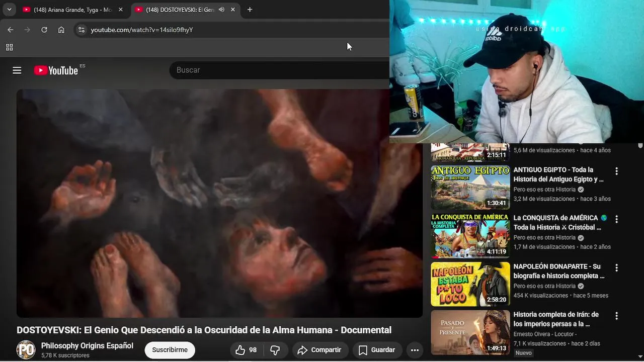The height and width of the screenshot is (362, 644).
Task: Open the ANTIGUO EGIPTO video thumbnail
Action: point(470,188)
